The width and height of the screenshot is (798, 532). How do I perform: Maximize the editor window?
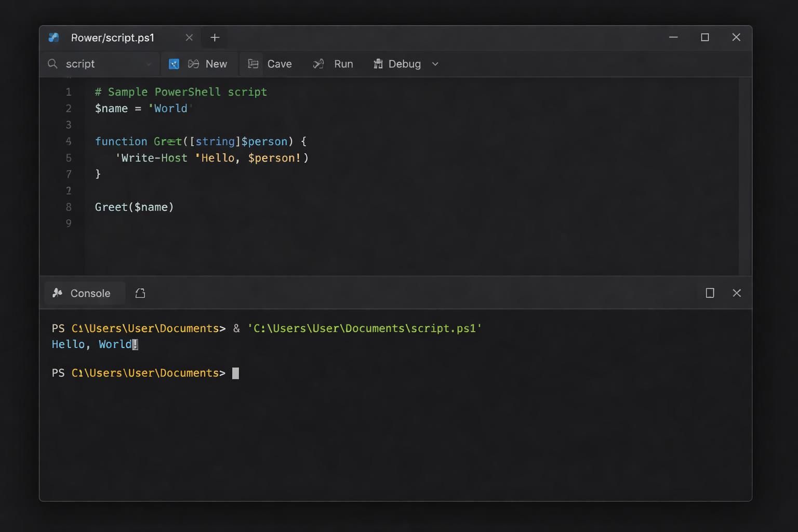pyautogui.click(x=705, y=37)
